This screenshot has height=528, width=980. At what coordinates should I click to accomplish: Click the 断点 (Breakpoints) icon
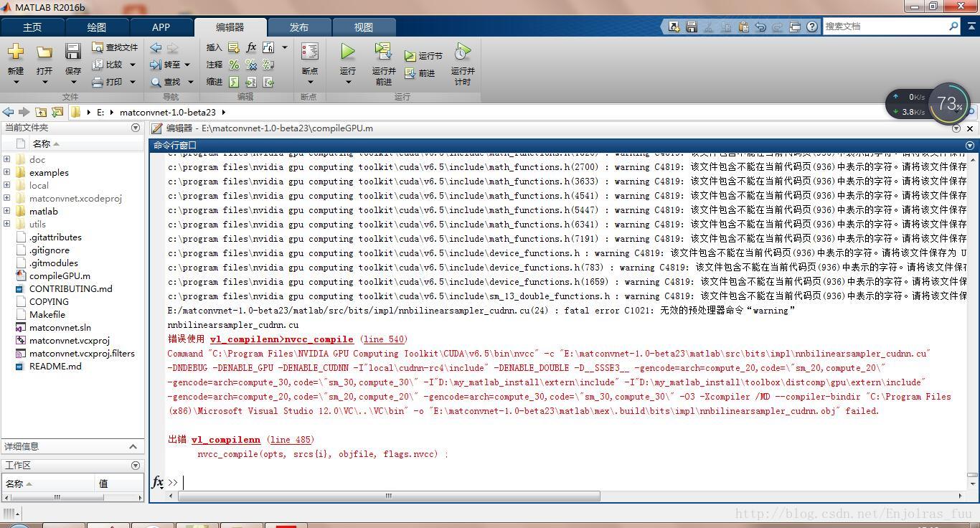[x=310, y=52]
